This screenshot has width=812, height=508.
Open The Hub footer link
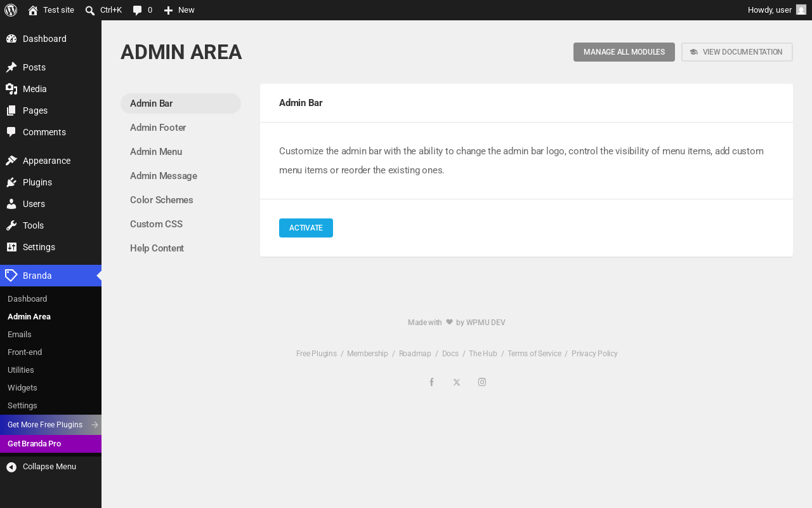click(483, 354)
